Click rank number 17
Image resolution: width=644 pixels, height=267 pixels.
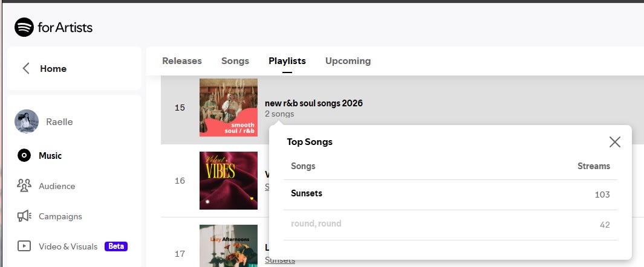click(180, 254)
